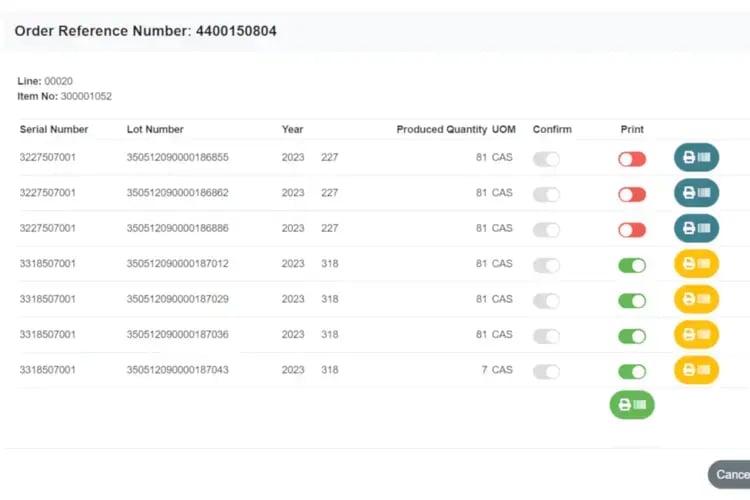The width and height of the screenshot is (750, 500).
Task: Click the Order Reference Number 4400150804 heading
Action: tap(145, 31)
